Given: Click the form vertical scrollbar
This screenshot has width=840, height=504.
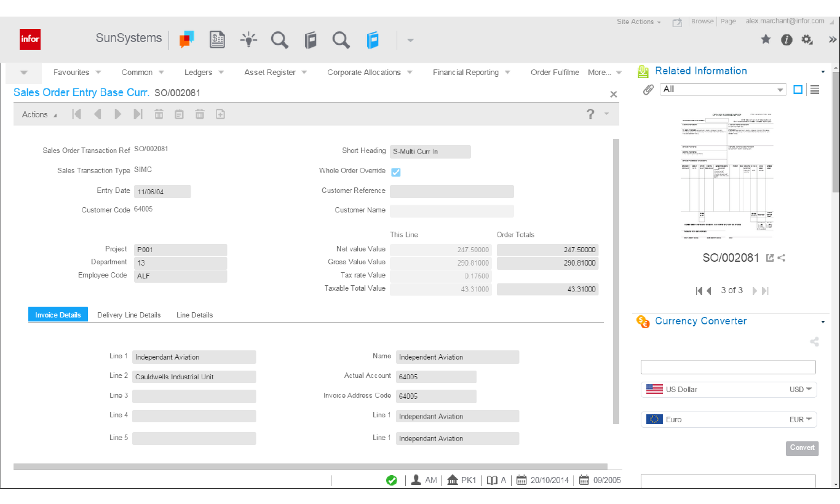Looking at the screenshot, I should [616, 281].
